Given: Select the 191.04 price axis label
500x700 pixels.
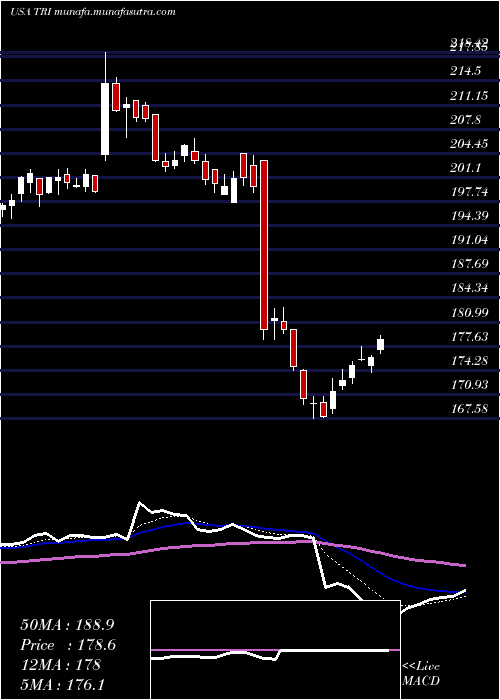Looking at the screenshot, I should click(469, 240).
